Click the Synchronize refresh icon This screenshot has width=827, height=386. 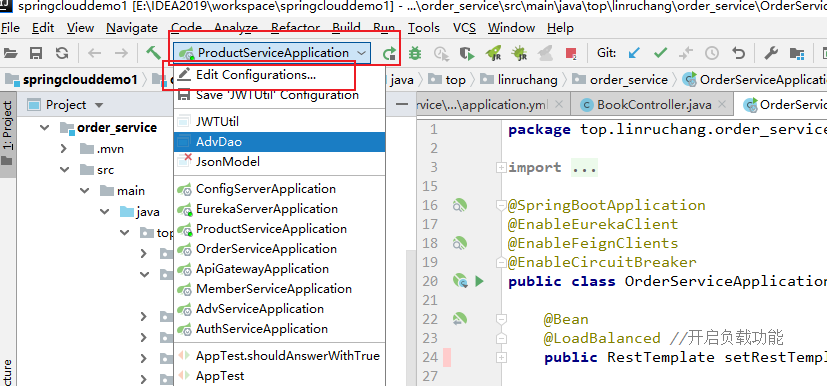coord(62,53)
